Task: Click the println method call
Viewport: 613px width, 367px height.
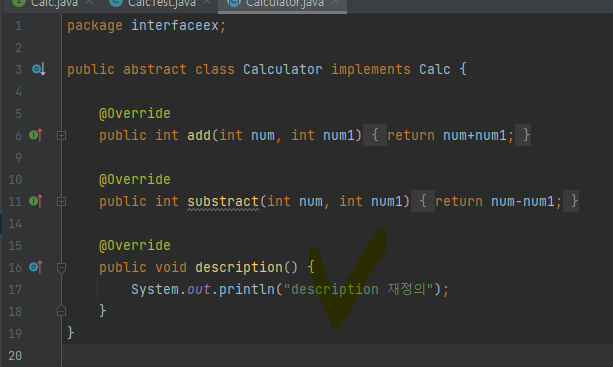Action: [x=246, y=290]
